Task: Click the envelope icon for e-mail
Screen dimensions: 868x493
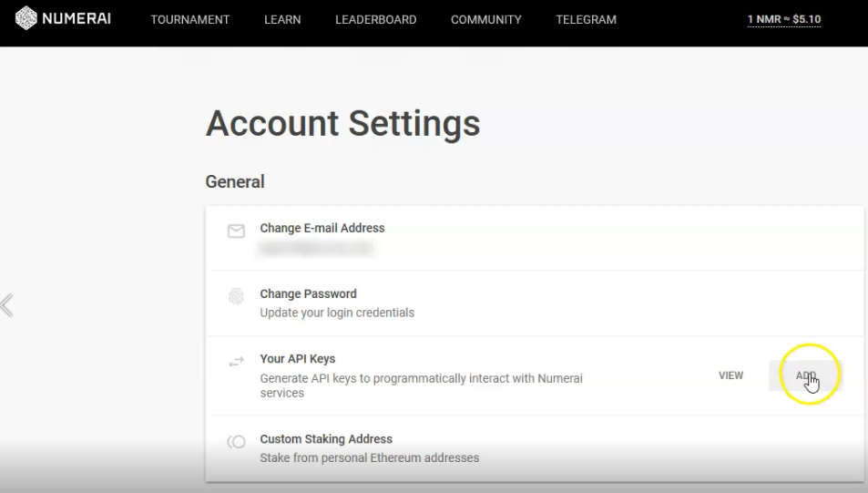Action: pos(237,231)
